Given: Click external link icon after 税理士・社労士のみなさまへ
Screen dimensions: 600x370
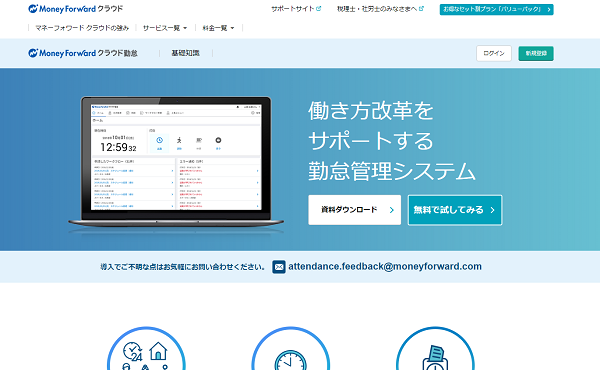Looking at the screenshot, I should pos(421,8).
